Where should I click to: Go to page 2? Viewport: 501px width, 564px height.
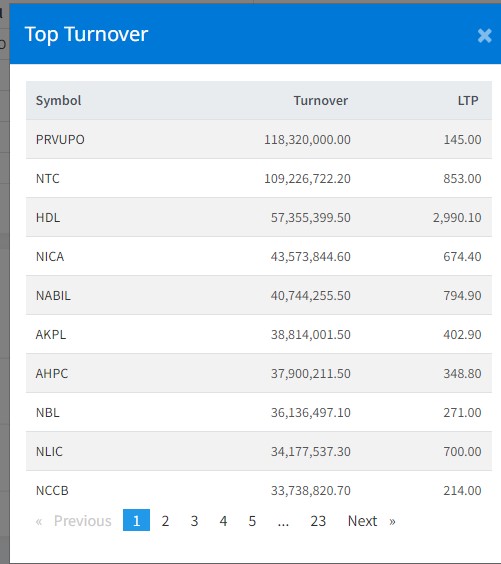165,520
